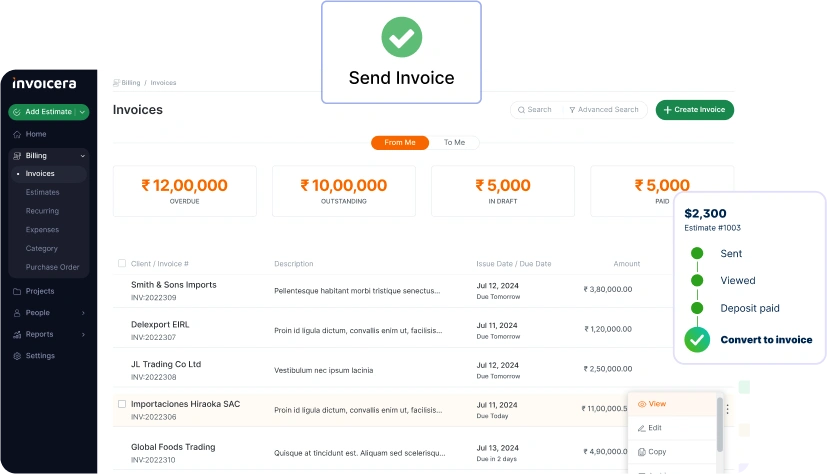The width and height of the screenshot is (827, 474).
Task: Click the Create Invoice button
Action: coord(695,110)
